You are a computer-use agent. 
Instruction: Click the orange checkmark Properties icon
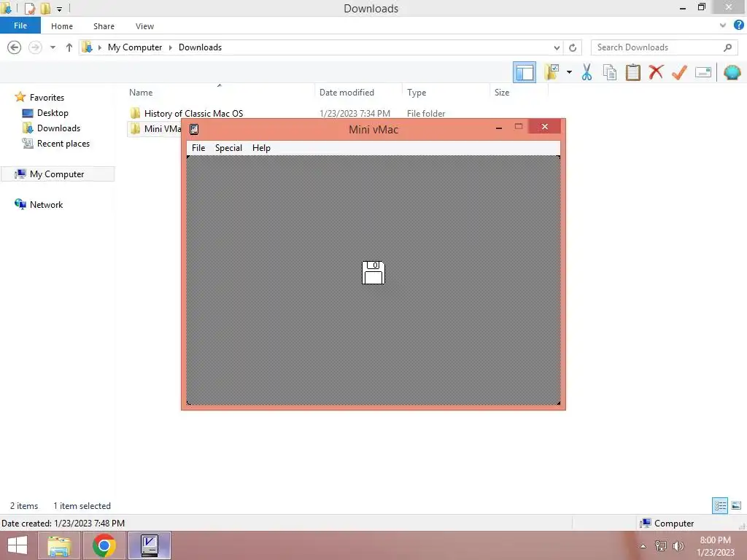point(679,72)
